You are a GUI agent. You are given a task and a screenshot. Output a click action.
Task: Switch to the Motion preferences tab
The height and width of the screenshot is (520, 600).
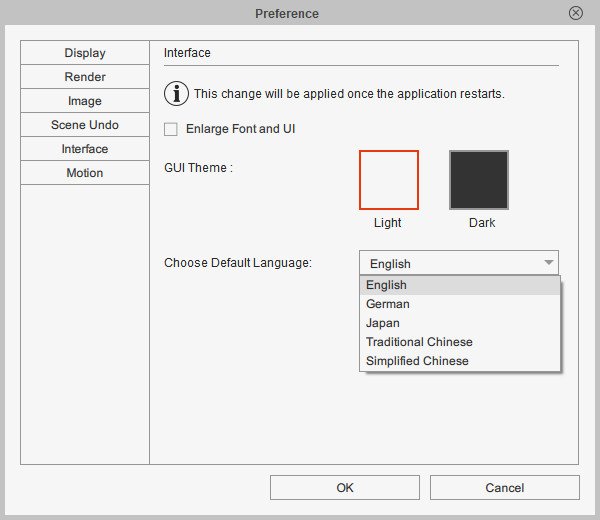pyautogui.click(x=85, y=173)
